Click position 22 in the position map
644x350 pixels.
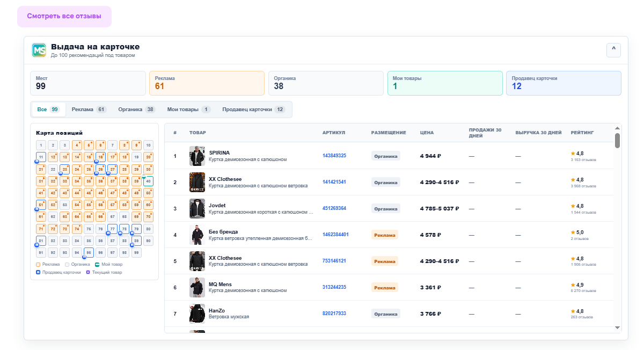[x=53, y=169]
